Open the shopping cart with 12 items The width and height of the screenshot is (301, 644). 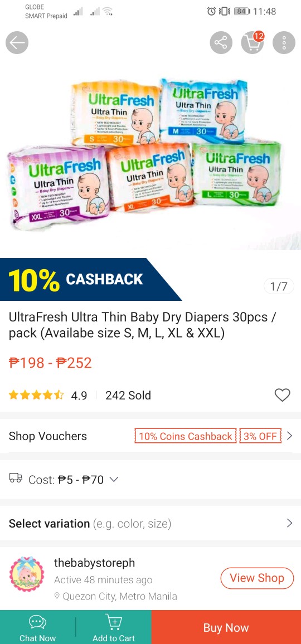[252, 42]
